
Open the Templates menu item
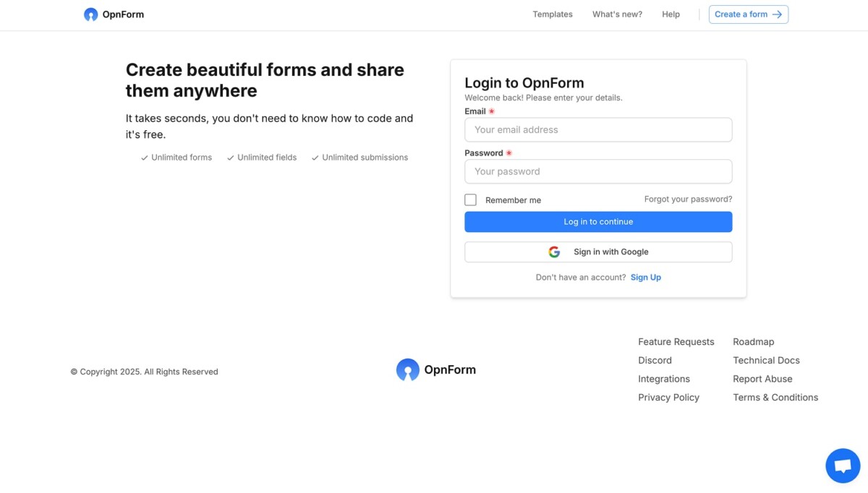(552, 14)
